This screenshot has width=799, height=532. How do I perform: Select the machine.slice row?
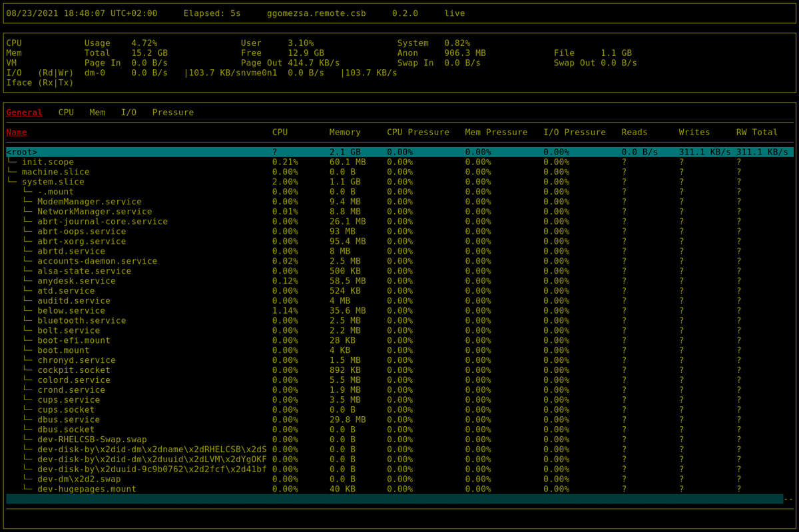400,172
